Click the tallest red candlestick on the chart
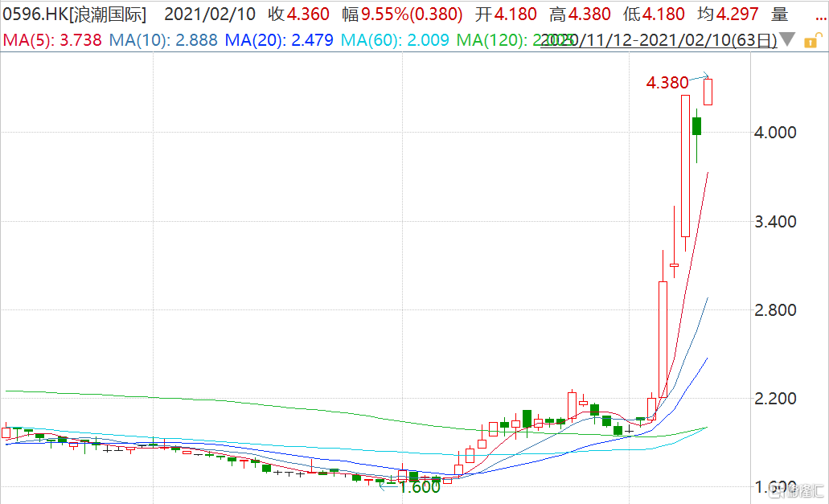This screenshot has height=504, width=829. (x=685, y=166)
